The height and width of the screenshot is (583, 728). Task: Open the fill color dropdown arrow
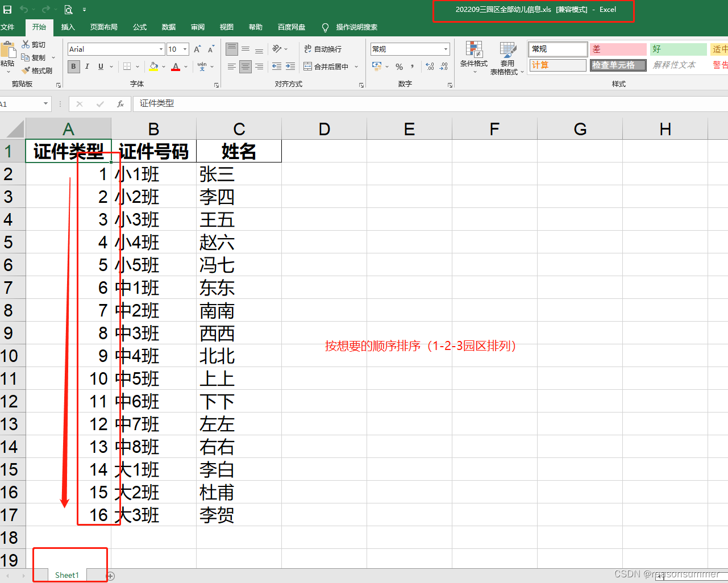coord(163,66)
